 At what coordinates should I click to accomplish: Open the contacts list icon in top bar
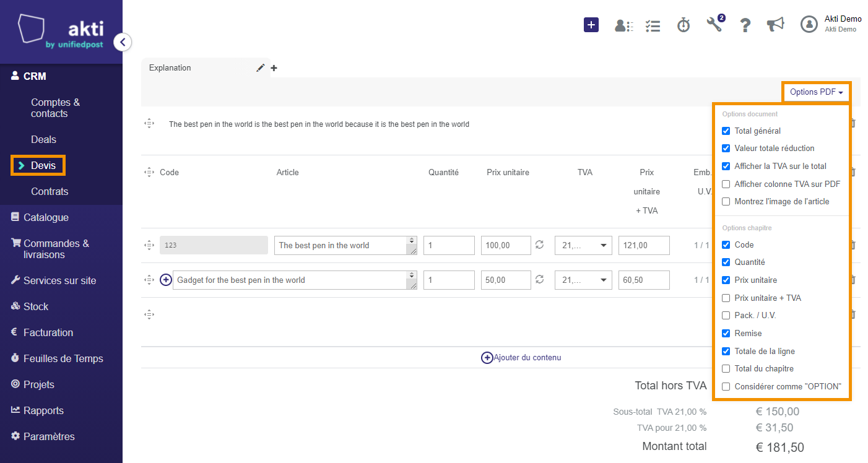click(623, 25)
